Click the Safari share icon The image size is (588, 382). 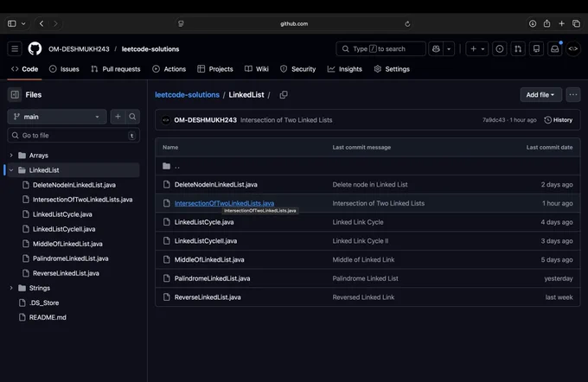click(x=547, y=23)
